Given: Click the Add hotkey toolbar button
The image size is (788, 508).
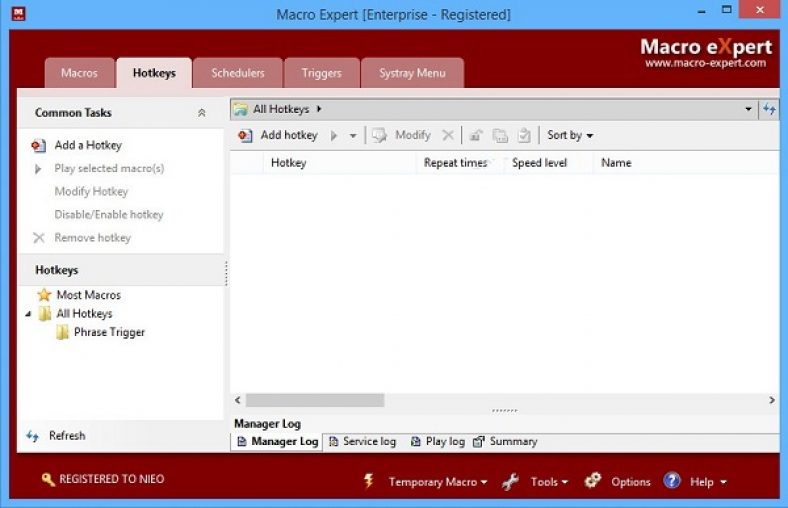Looking at the screenshot, I should click(x=278, y=135).
